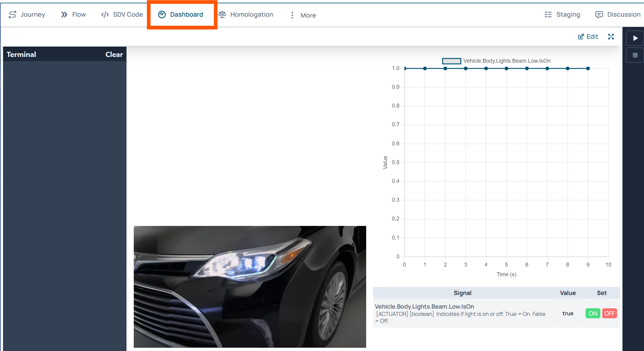The height and width of the screenshot is (351, 644).
Task: Open the More options menu
Action: (x=304, y=15)
